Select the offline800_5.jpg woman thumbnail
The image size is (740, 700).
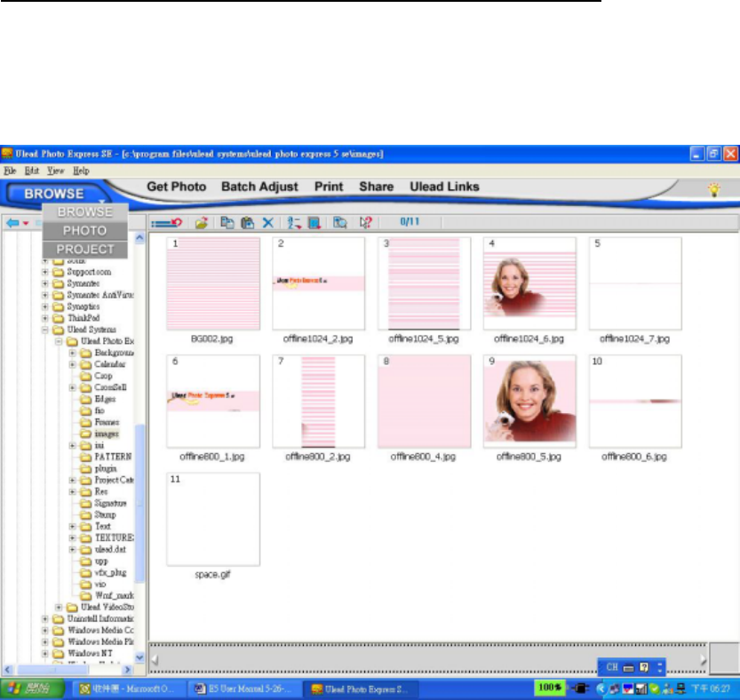click(x=529, y=402)
